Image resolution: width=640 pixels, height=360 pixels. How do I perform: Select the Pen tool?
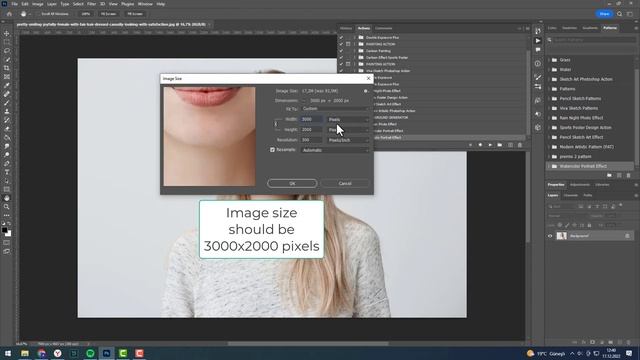(x=7, y=163)
